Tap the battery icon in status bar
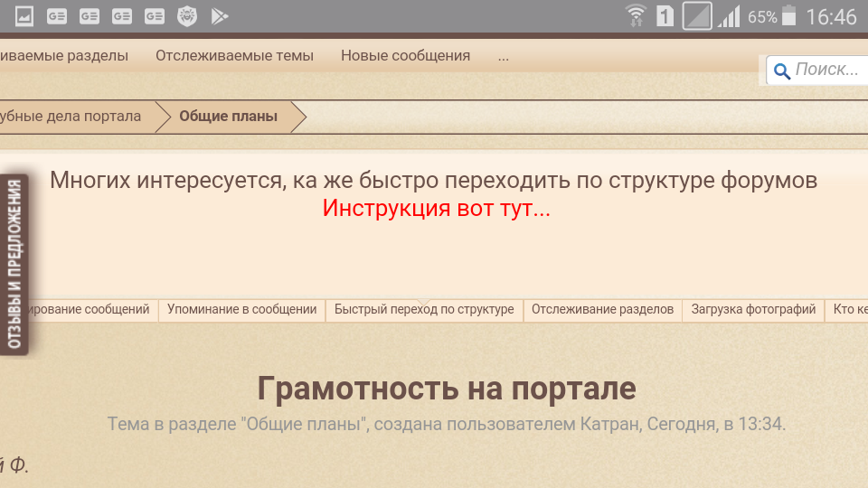Screen dimensions: 868x488 coord(789,15)
